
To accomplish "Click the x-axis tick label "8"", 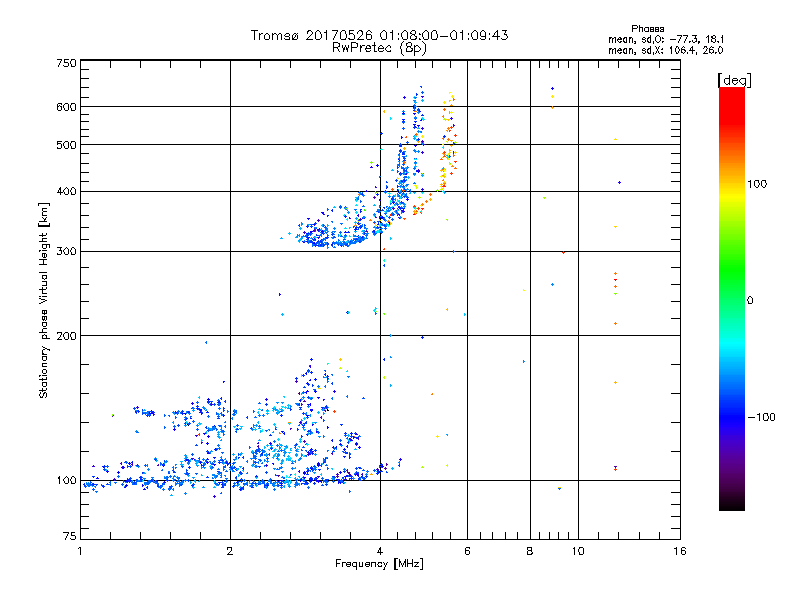I will pos(530,551).
